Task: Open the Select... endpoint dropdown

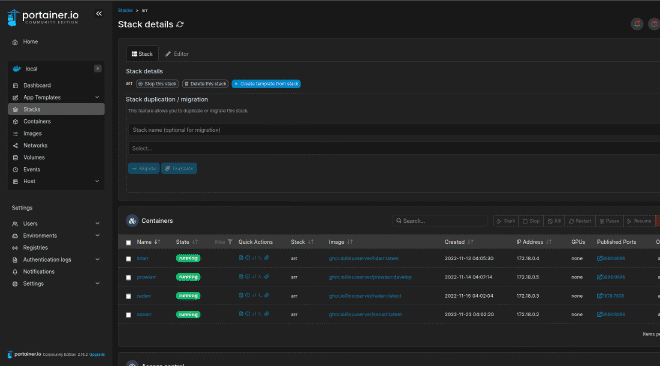Action: pos(394,148)
